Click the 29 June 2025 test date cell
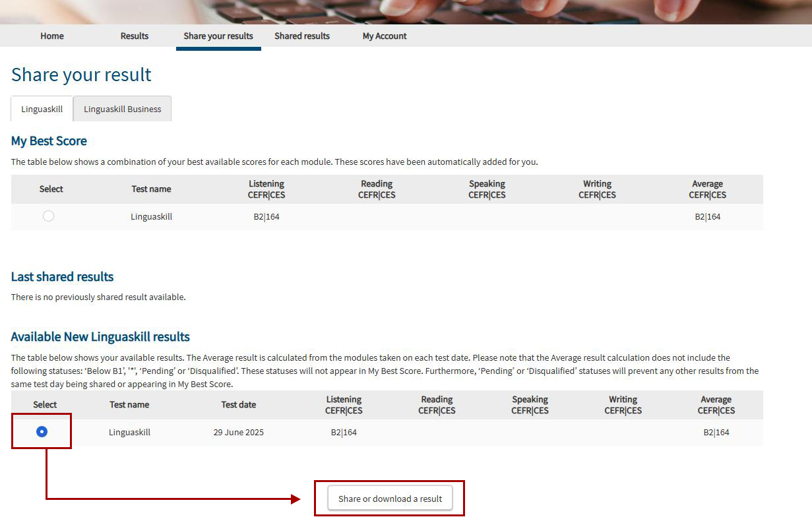 coord(239,433)
